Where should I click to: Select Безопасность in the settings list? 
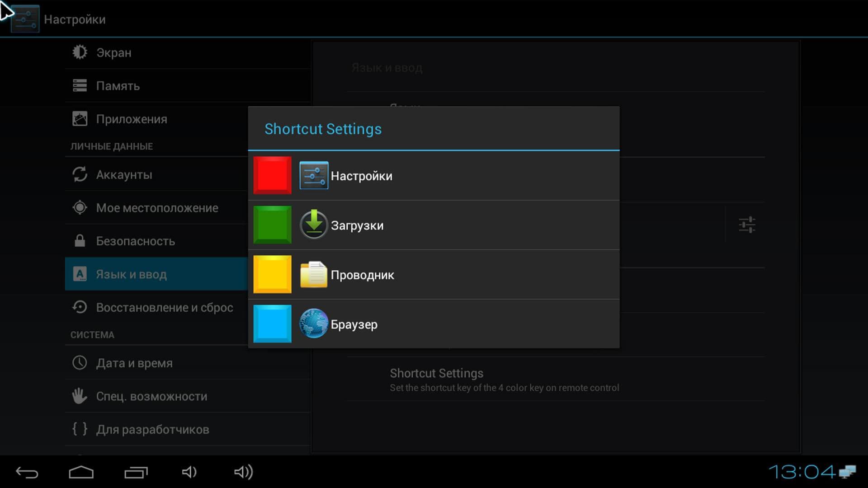click(x=135, y=241)
